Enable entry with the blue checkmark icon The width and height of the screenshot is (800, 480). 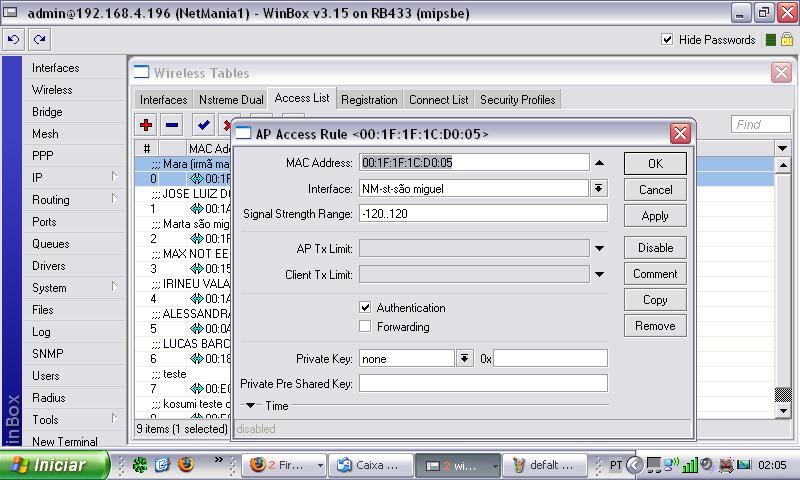(204, 124)
